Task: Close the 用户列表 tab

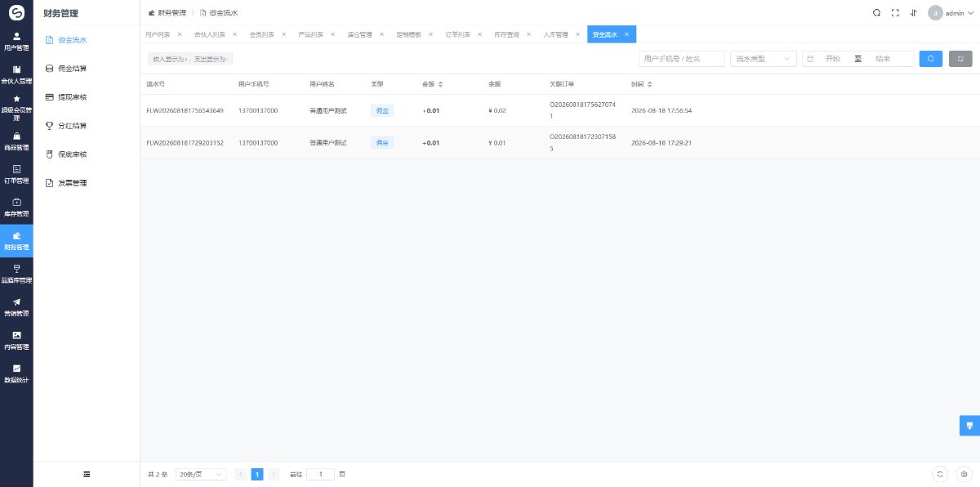Action: (180, 34)
